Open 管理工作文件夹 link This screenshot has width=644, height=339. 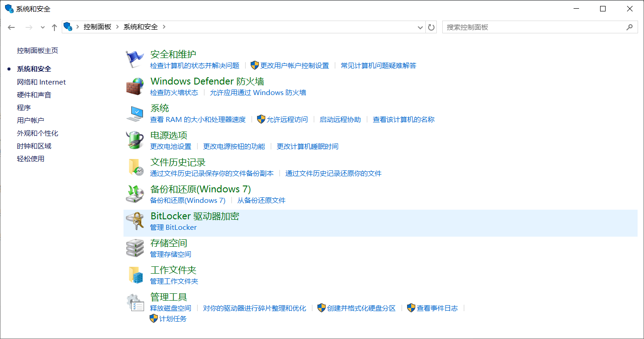(x=174, y=281)
